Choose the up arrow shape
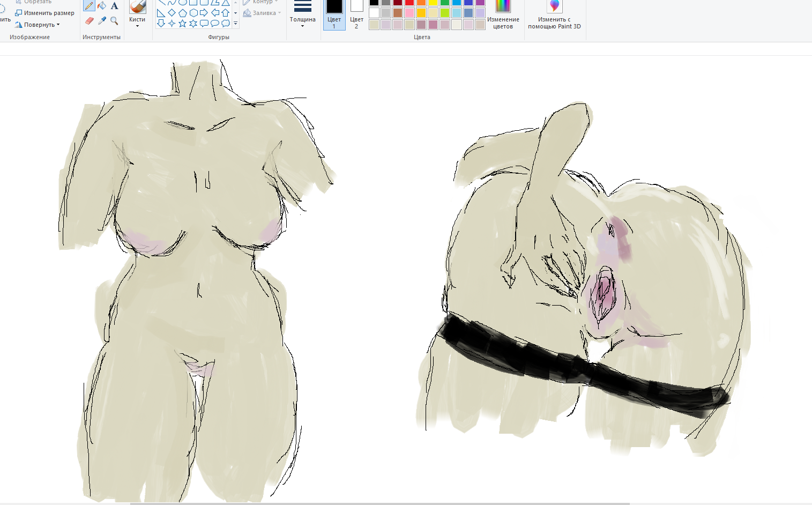Viewport: 812px width, 505px height. (226, 13)
